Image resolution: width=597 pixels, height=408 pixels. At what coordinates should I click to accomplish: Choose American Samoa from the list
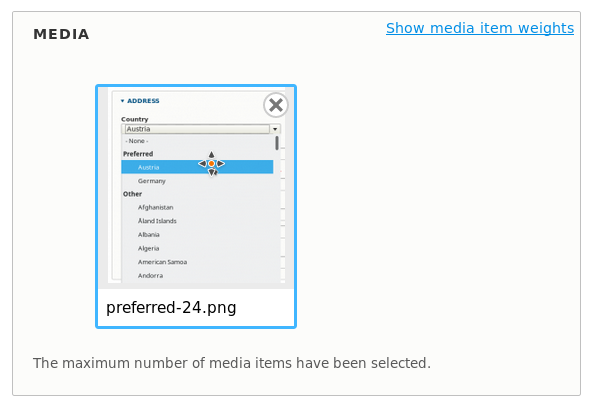(x=162, y=262)
